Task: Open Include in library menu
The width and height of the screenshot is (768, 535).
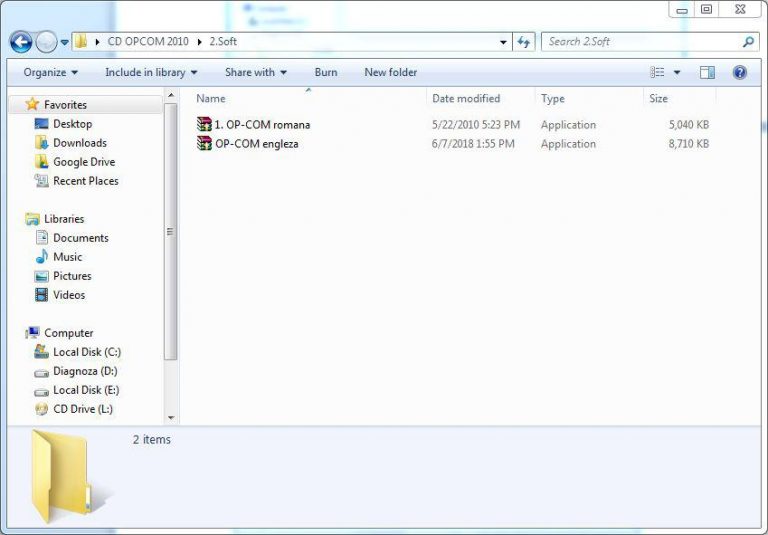Action: (151, 73)
